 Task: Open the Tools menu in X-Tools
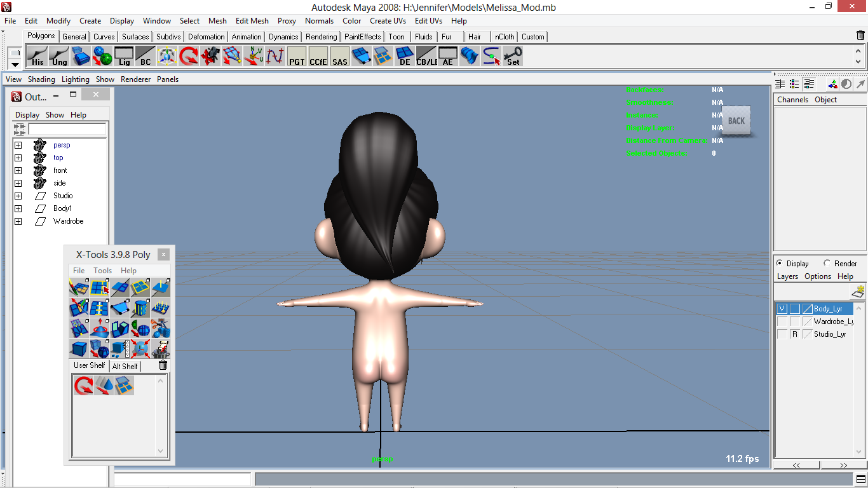(x=102, y=271)
